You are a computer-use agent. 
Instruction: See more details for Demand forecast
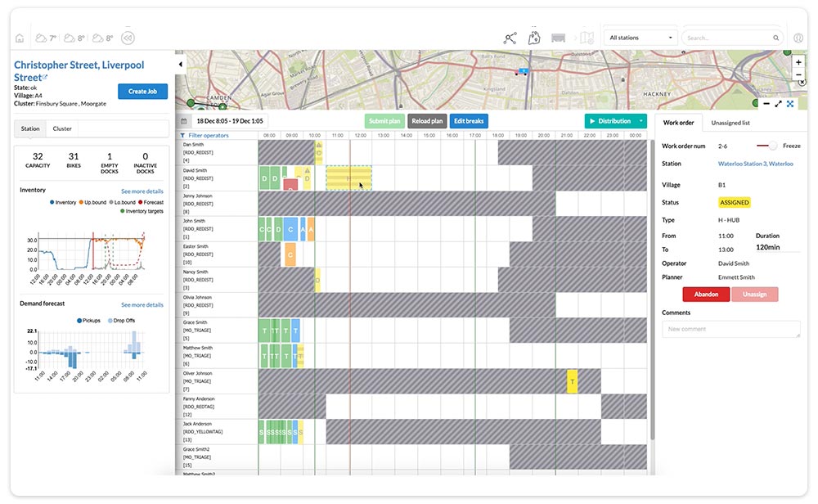pyautogui.click(x=142, y=304)
